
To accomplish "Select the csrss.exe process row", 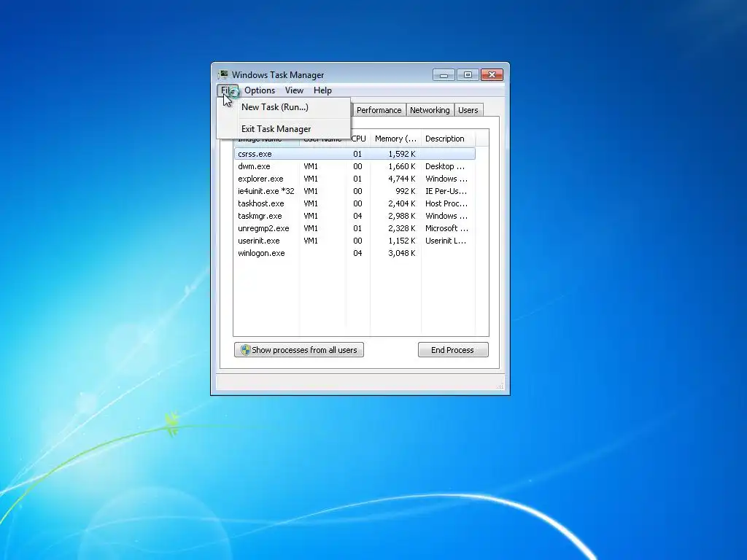I will (x=355, y=154).
